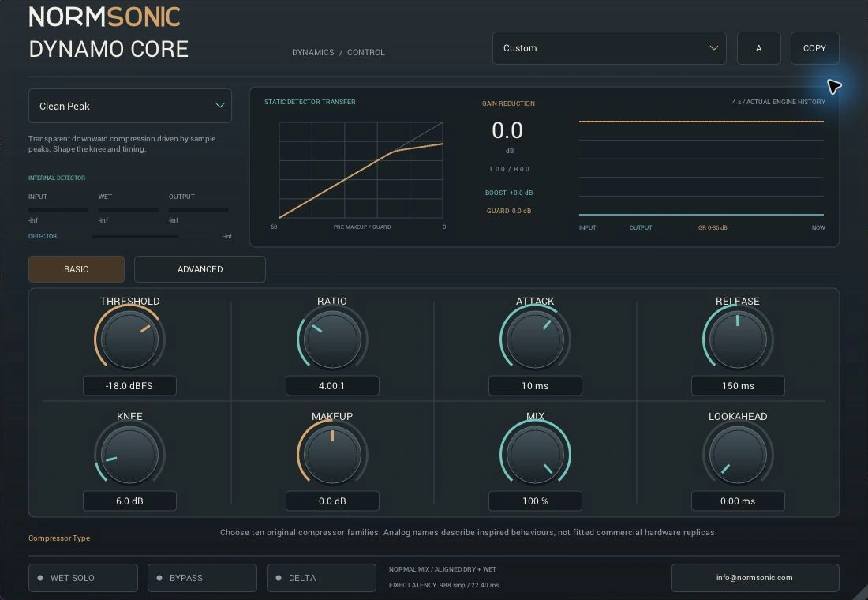This screenshot has height=600, width=868.
Task: Open the Clean Peak compressor type dropdown
Action: point(130,106)
